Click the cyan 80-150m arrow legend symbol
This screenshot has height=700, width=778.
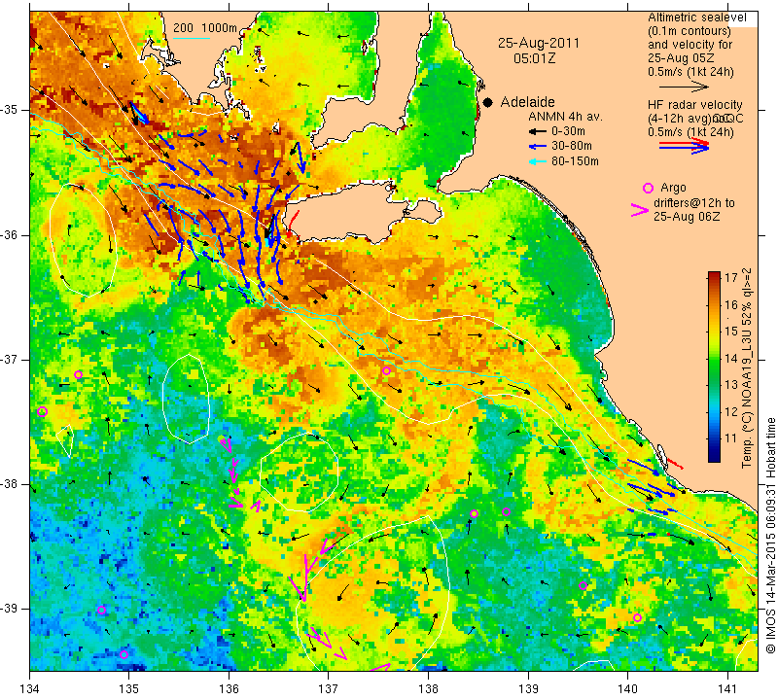coord(537,161)
